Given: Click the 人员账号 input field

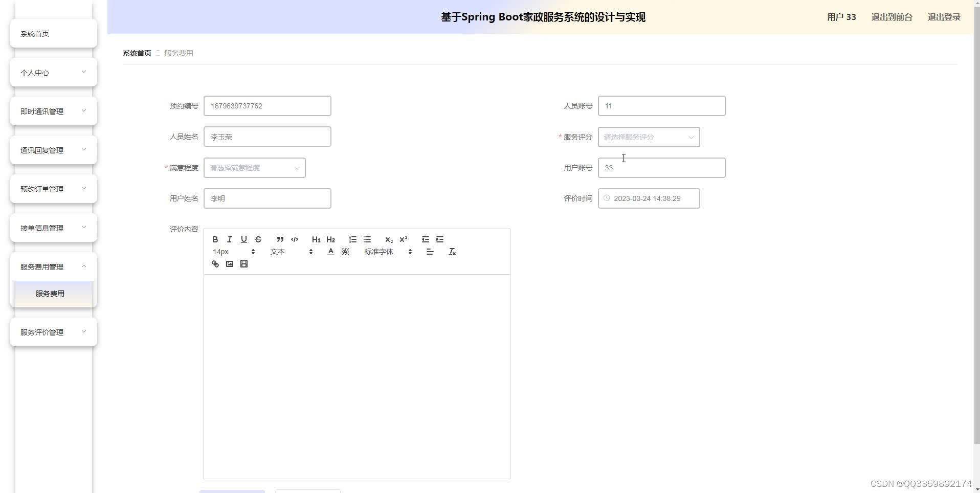Looking at the screenshot, I should click(x=661, y=106).
